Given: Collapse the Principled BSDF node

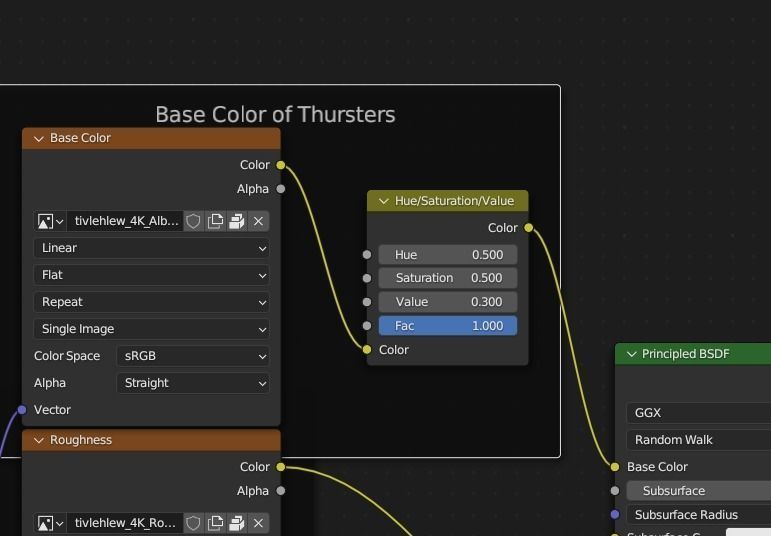Looking at the screenshot, I should 631,354.
